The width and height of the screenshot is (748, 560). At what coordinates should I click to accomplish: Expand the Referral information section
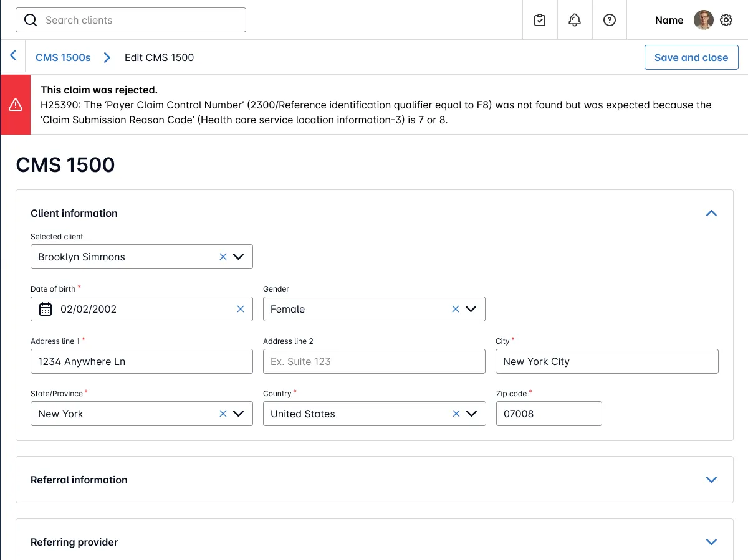coord(711,480)
